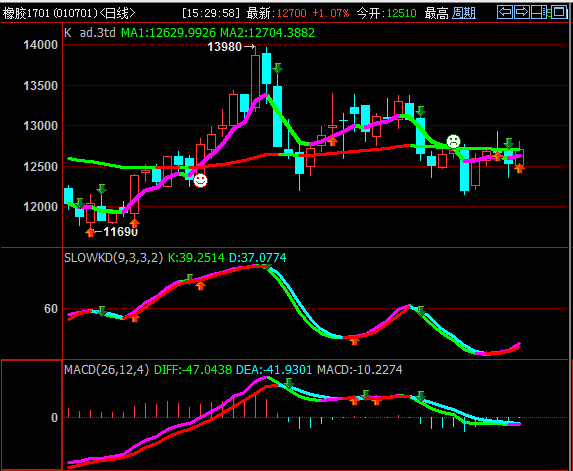Screen dimensions: 573x471
Task: Click the MACD(26,12,4) indicator label
Action: [107, 369]
